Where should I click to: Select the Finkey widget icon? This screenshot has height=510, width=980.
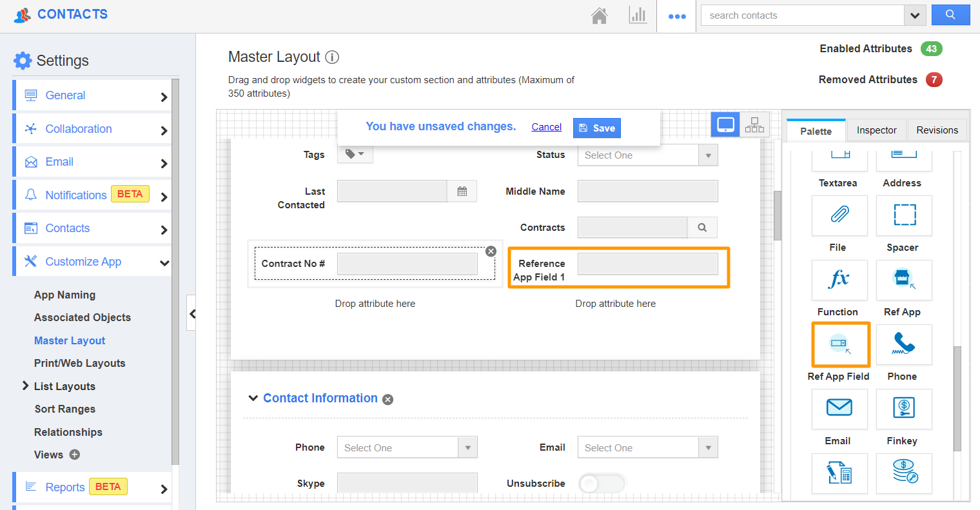(x=903, y=409)
